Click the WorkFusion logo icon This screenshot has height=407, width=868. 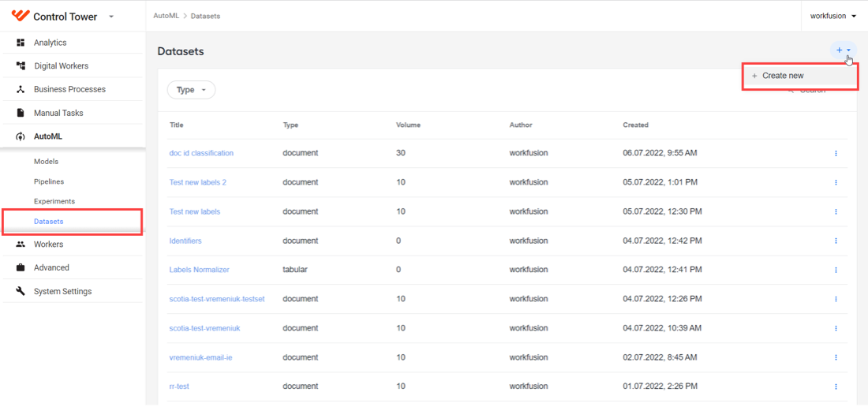21,16
